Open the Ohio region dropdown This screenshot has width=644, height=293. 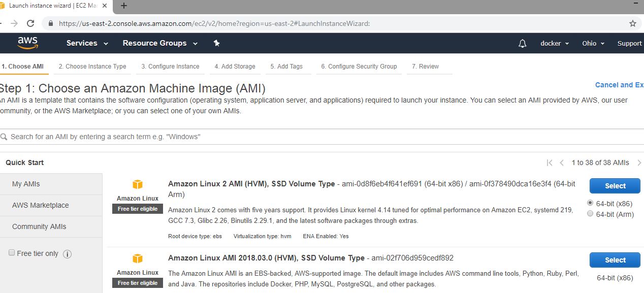tap(593, 44)
